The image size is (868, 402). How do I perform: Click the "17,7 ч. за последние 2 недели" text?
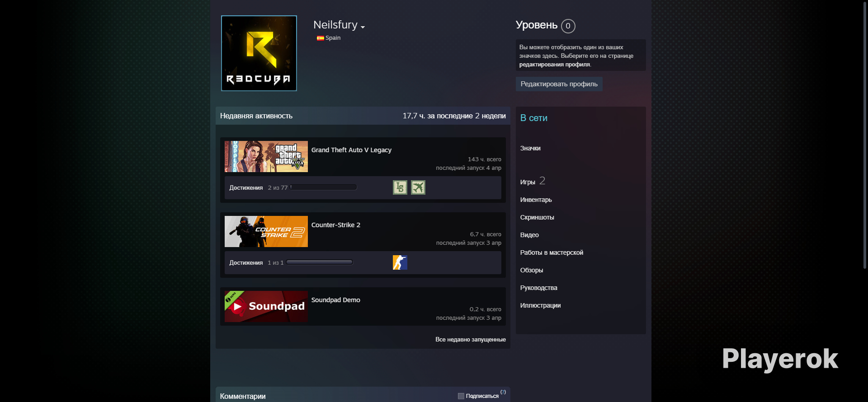[454, 116]
